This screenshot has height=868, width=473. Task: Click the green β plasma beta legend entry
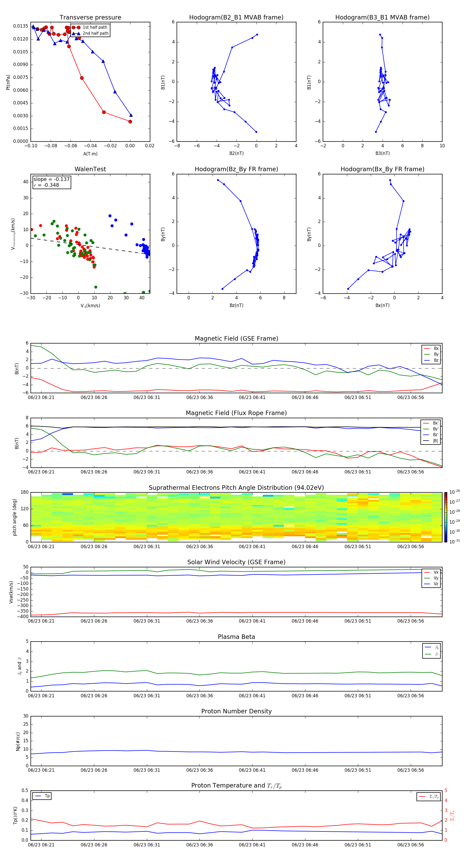pos(431,654)
